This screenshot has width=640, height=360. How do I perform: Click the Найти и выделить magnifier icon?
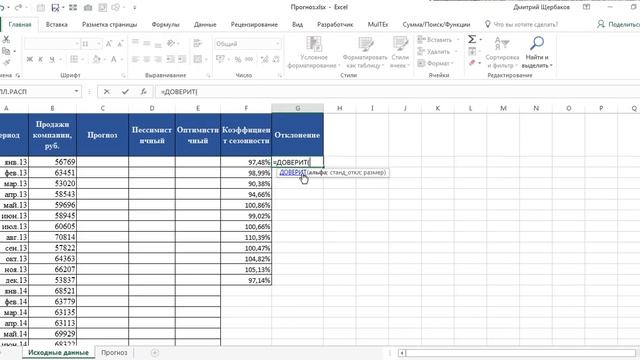(x=537, y=43)
